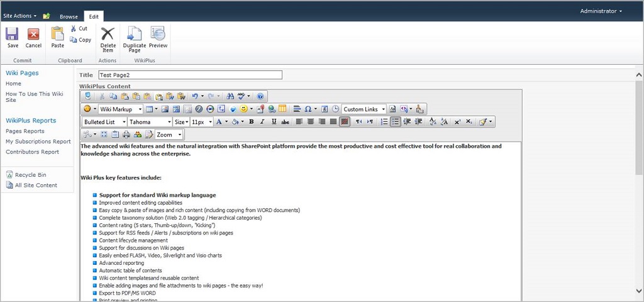The image size is (644, 302).
Task: Toggle bold formatting in the editor
Action: 251,121
